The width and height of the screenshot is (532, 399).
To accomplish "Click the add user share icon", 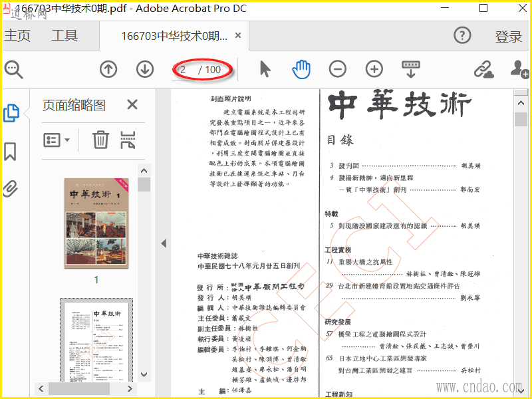I will click(519, 69).
